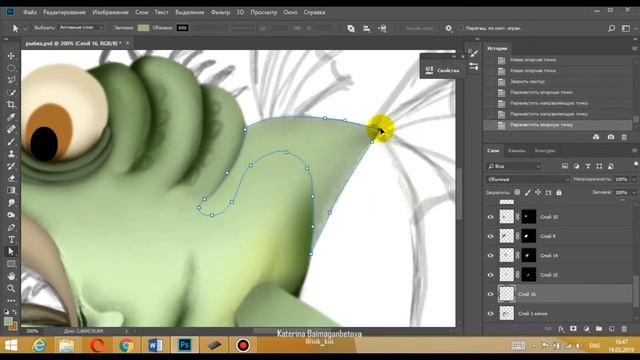Open the Заливка fill color swatch
This screenshot has width=640, height=360.
pos(143,28)
